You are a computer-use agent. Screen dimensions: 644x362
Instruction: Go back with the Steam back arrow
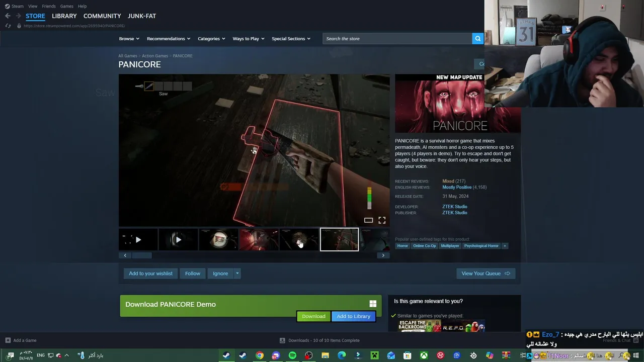click(8, 16)
